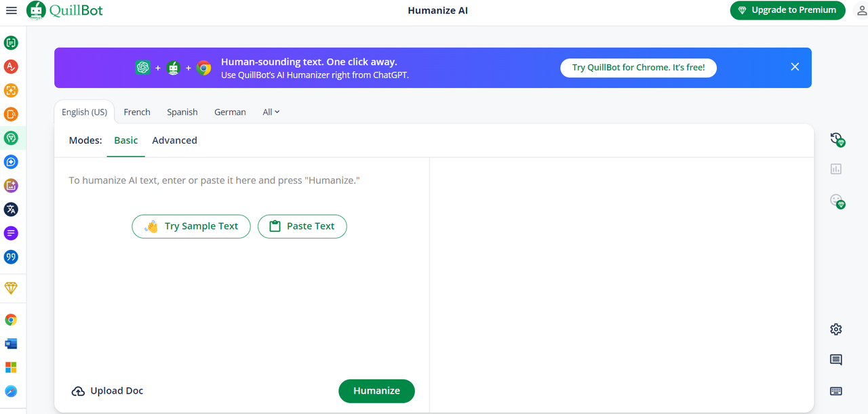
Task: Click Try QuillBot for Chrome button
Action: (638, 67)
